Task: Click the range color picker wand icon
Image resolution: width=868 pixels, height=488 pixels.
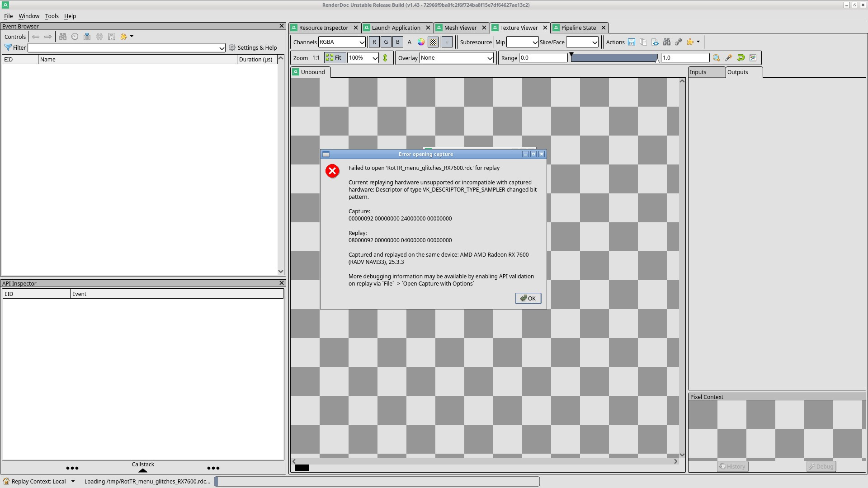Action: [728, 58]
